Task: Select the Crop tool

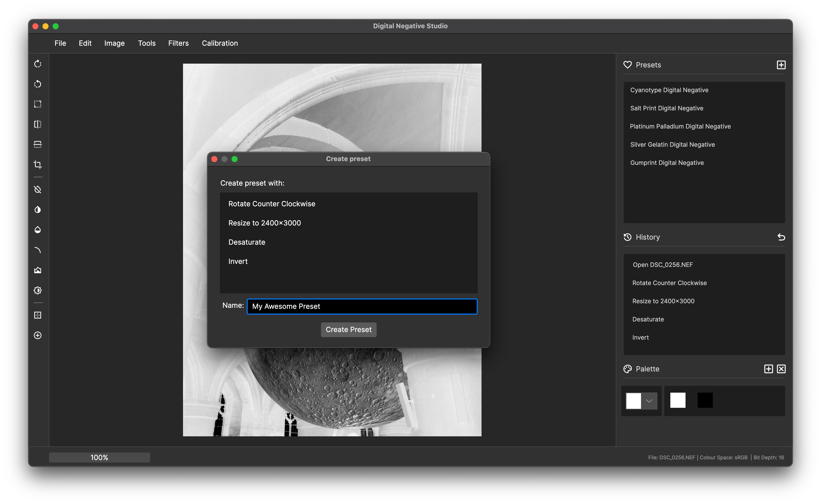Action: 37,164
